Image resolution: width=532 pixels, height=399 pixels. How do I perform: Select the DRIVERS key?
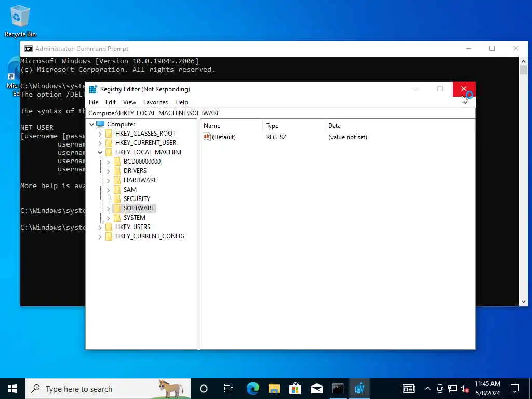pos(135,170)
